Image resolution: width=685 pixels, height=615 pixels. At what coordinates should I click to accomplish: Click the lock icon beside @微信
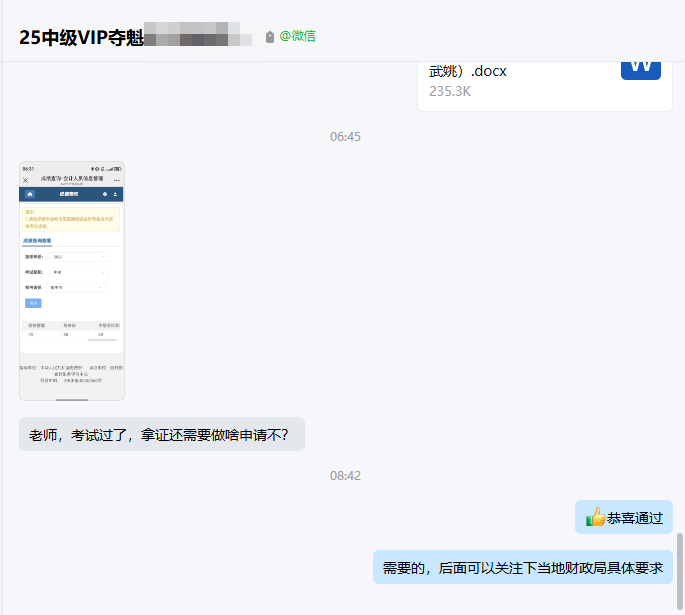click(270, 37)
